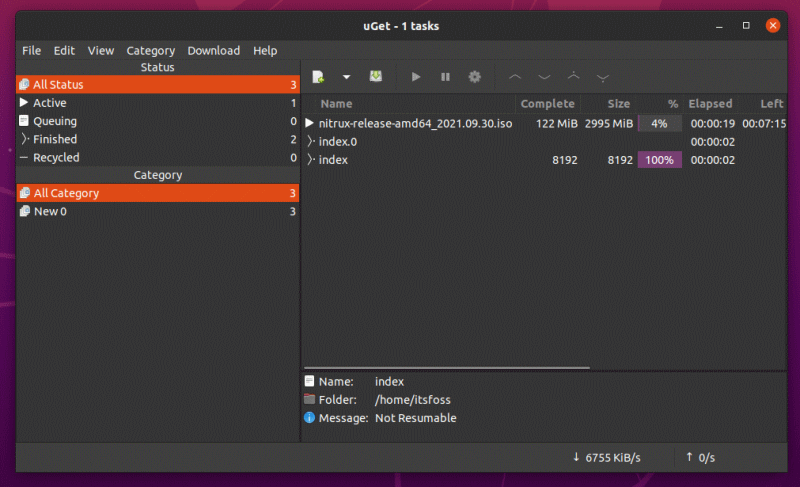Click the Name file icon in details pane
The image size is (800, 487).
point(309,381)
